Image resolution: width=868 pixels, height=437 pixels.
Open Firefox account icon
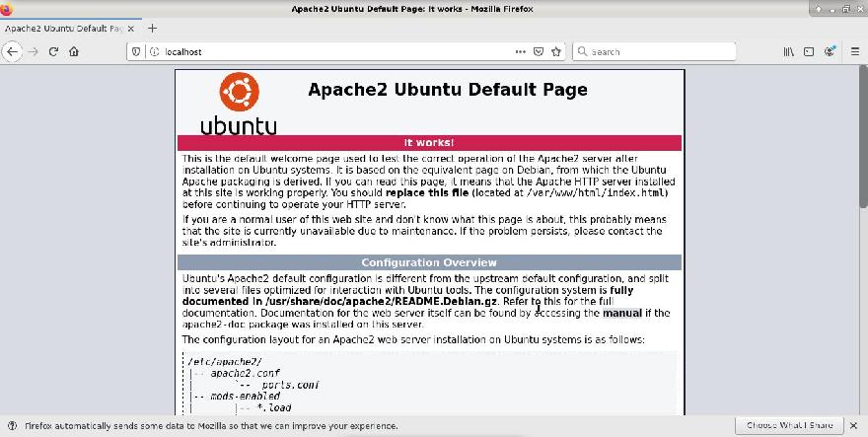[x=830, y=51]
